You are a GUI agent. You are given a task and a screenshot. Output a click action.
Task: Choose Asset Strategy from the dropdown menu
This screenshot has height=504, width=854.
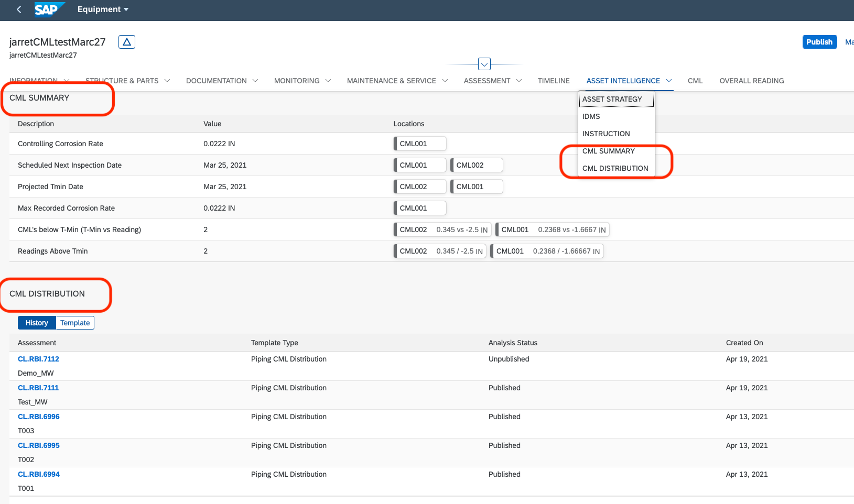click(617, 99)
